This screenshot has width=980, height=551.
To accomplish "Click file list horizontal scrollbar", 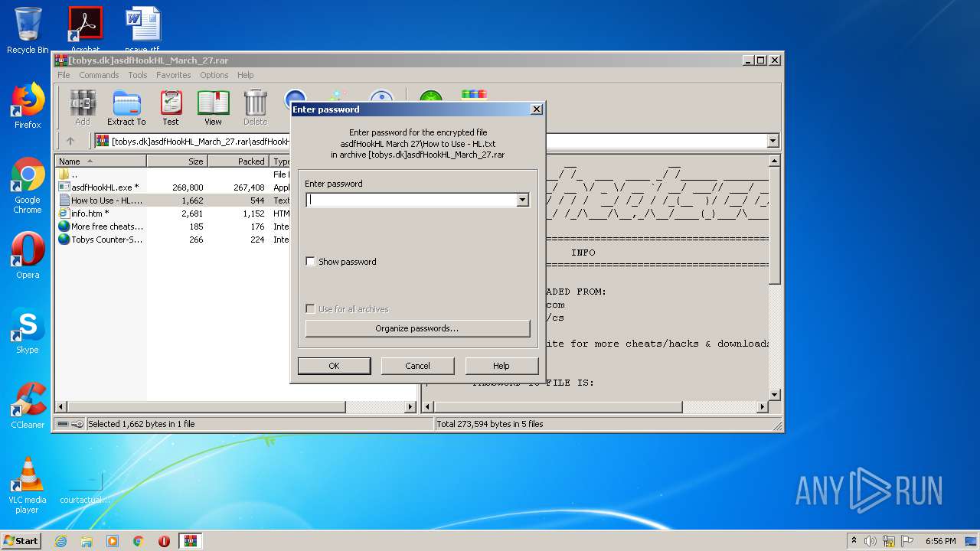I will click(207, 407).
